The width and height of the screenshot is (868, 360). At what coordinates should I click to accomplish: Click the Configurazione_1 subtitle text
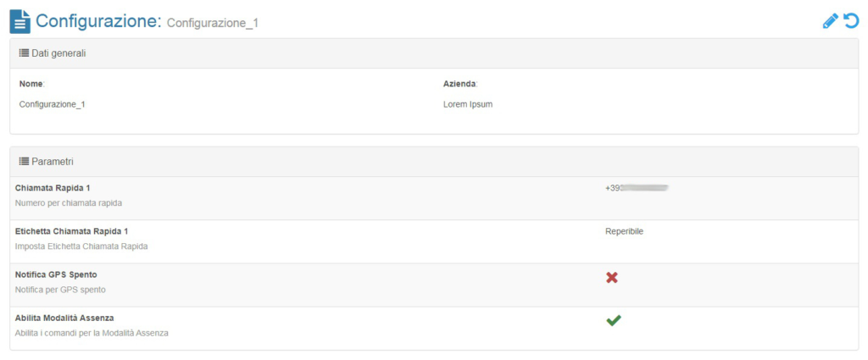tap(213, 23)
